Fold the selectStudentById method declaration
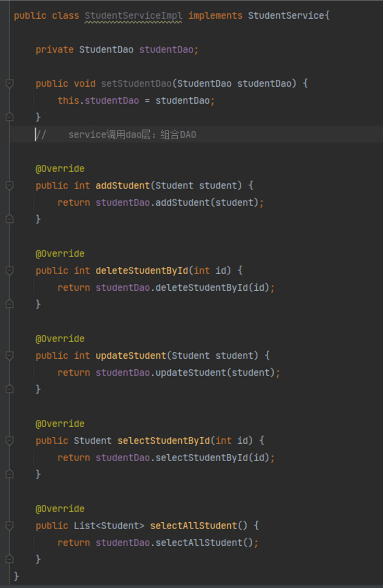383x588 pixels. 10,441
